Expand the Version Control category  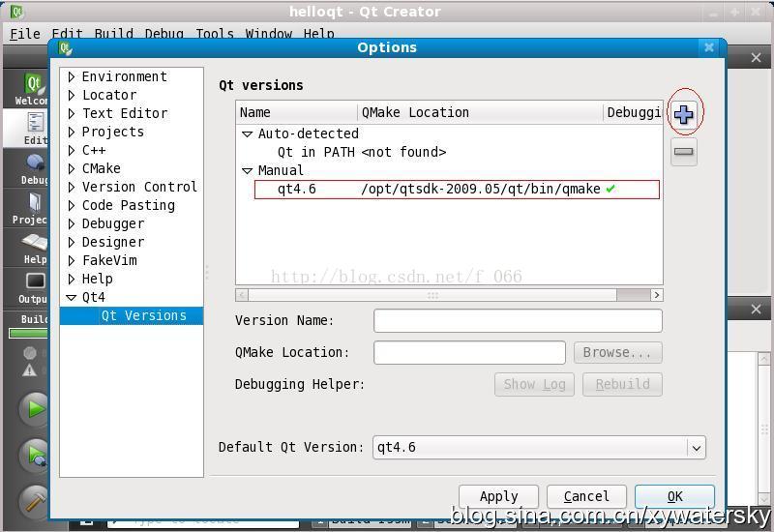(x=72, y=187)
